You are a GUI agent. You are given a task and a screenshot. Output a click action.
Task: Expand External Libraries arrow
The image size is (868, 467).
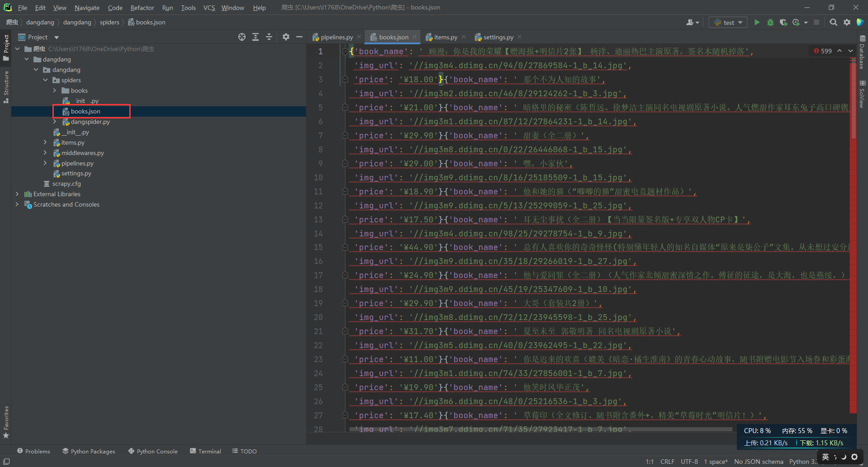pos(17,194)
